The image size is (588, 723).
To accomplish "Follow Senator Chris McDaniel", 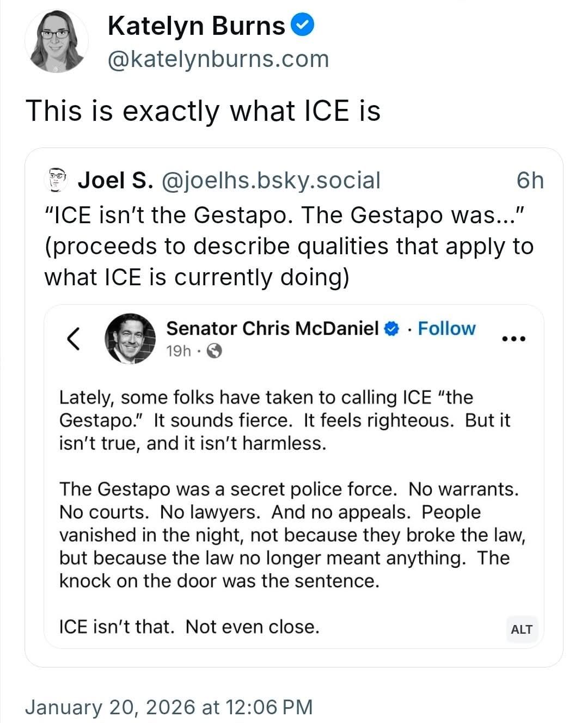I will tap(446, 328).
